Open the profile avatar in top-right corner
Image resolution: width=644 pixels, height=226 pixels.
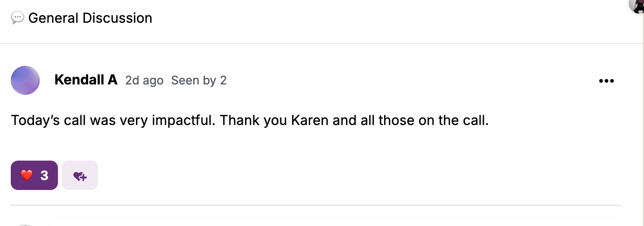[x=638, y=5]
